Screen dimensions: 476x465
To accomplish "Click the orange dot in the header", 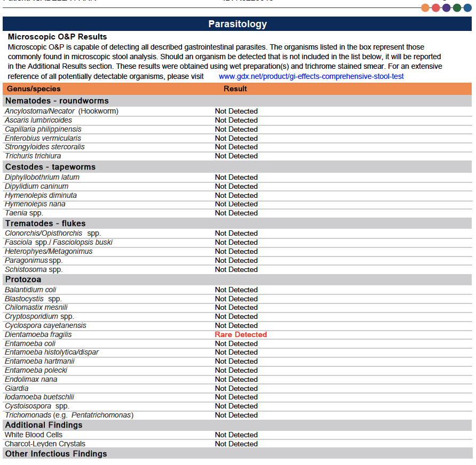I will point(425,7).
